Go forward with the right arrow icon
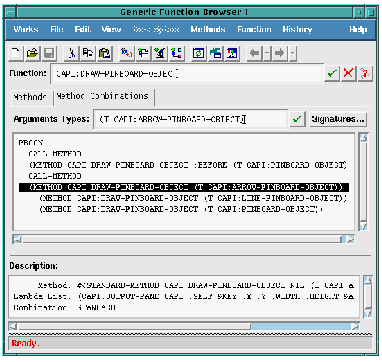Image resolution: width=382 pixels, height=362 pixels. click(x=280, y=53)
